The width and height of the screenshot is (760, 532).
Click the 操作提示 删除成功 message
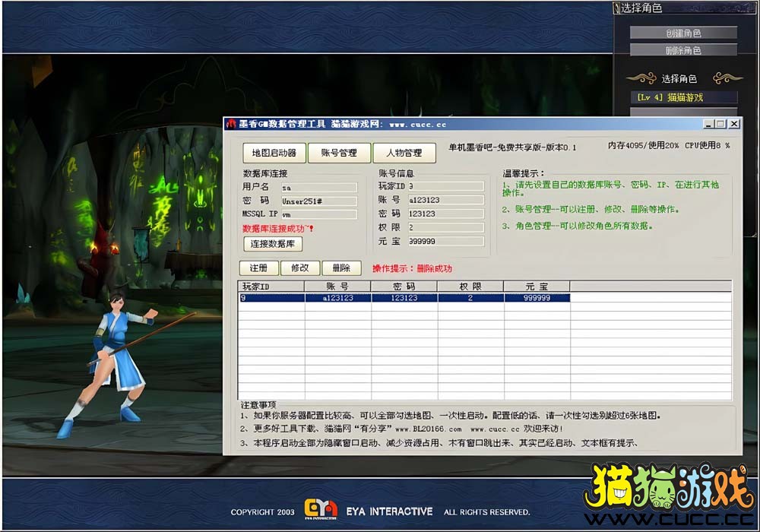412,268
